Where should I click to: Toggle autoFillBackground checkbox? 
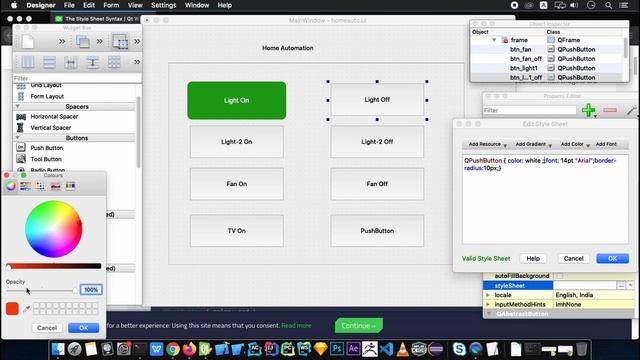(x=560, y=276)
